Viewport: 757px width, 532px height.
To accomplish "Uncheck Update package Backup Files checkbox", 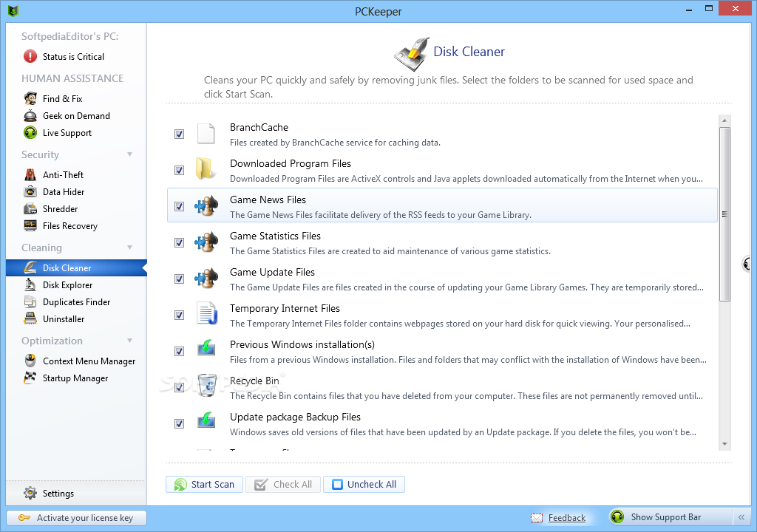I will [179, 424].
